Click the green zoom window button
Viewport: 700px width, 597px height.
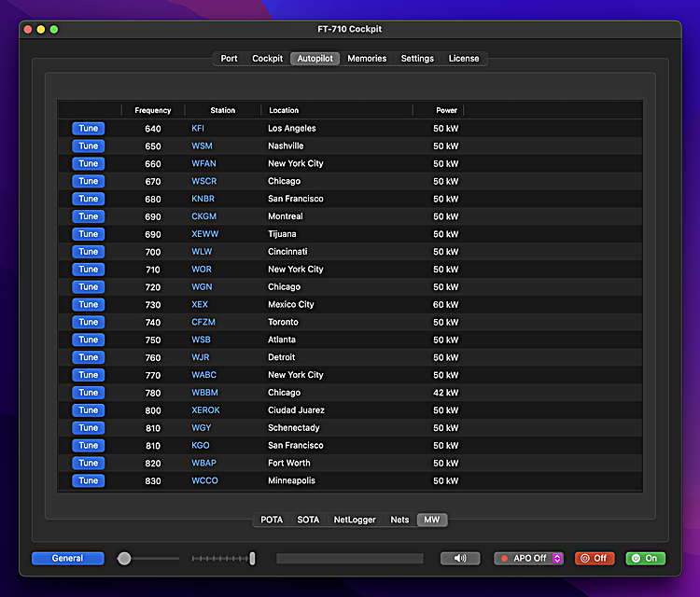[x=54, y=30]
